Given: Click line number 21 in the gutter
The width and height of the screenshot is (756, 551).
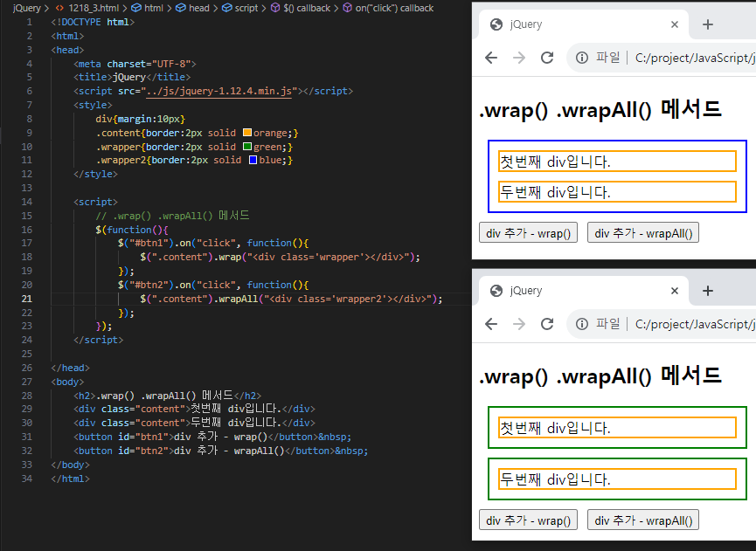Looking at the screenshot, I should (x=27, y=299).
